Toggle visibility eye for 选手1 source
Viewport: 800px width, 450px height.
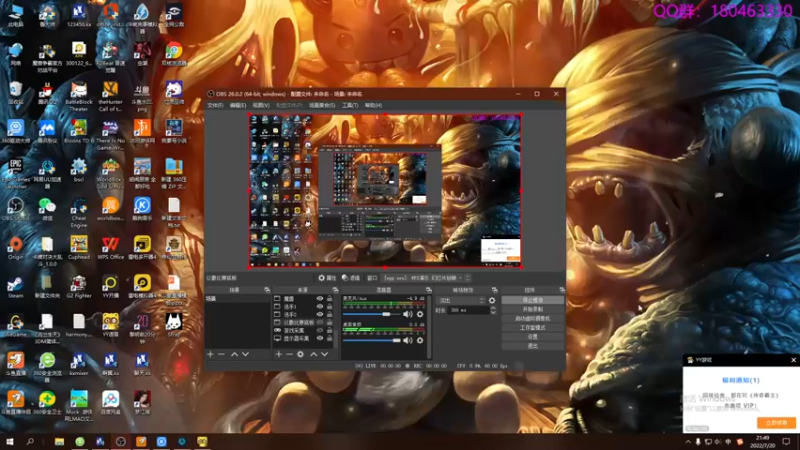[x=320, y=307]
